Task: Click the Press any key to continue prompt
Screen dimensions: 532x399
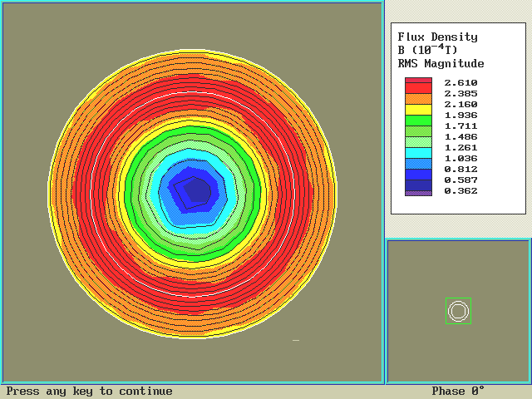Action: 90,392
